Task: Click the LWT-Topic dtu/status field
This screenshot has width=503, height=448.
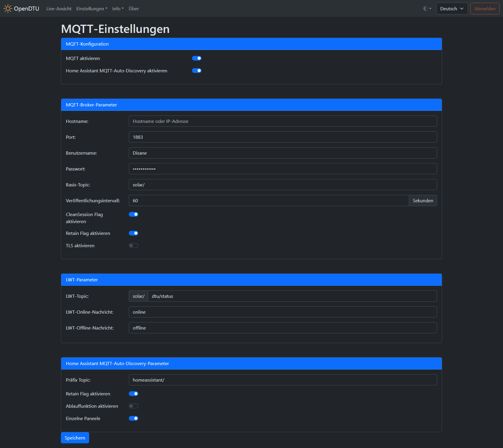Action: (x=292, y=296)
